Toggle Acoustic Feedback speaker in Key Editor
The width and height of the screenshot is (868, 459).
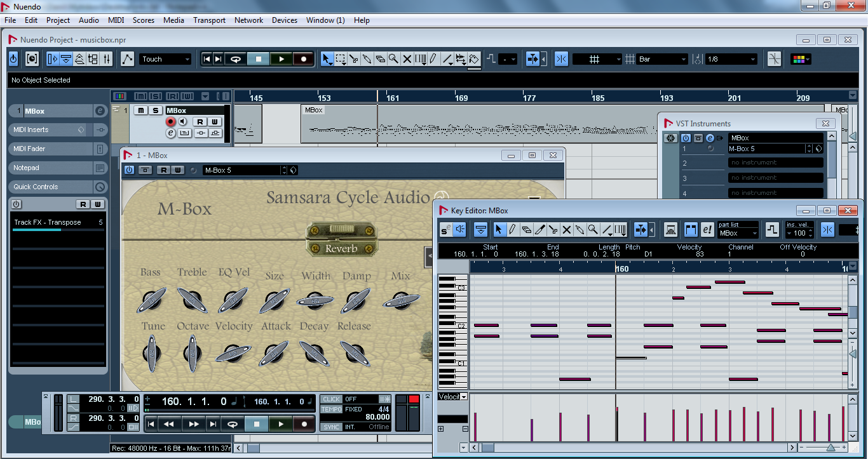pyautogui.click(x=460, y=230)
